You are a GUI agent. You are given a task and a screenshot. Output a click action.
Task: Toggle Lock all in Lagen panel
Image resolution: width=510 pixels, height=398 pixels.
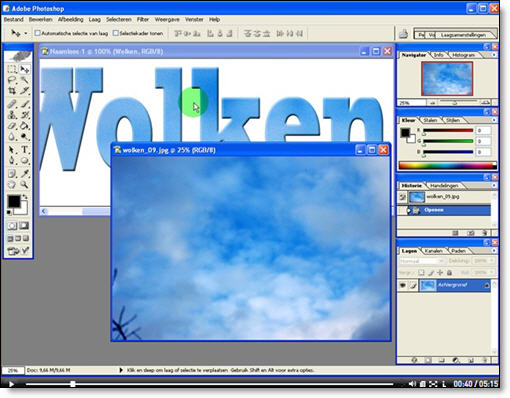point(449,273)
